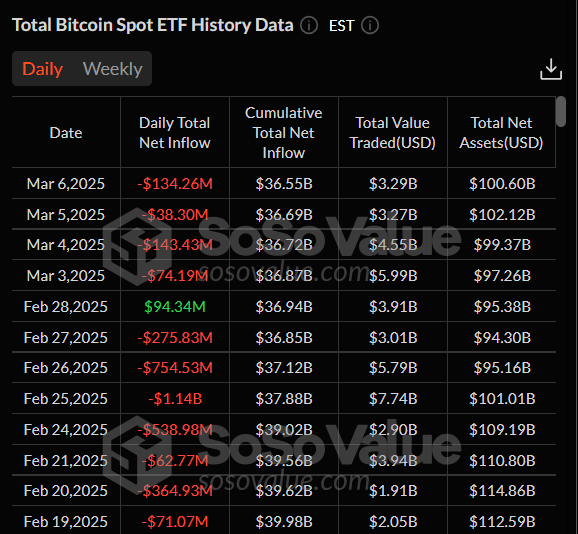Click the info icon next to EST

point(370,25)
